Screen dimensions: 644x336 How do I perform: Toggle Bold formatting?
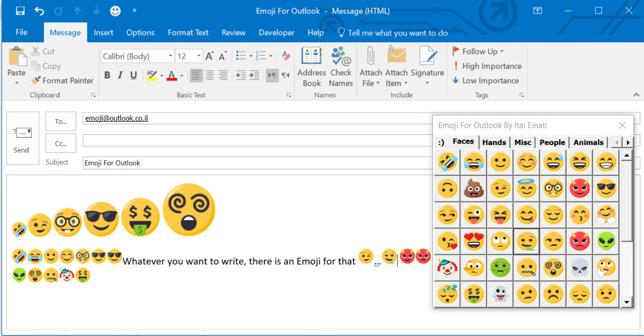click(x=107, y=75)
